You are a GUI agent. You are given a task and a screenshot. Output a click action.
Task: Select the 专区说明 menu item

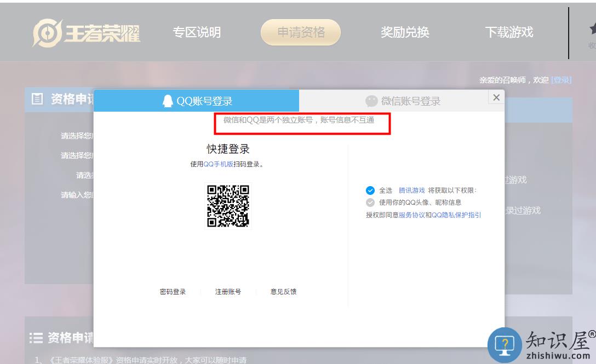point(197,32)
